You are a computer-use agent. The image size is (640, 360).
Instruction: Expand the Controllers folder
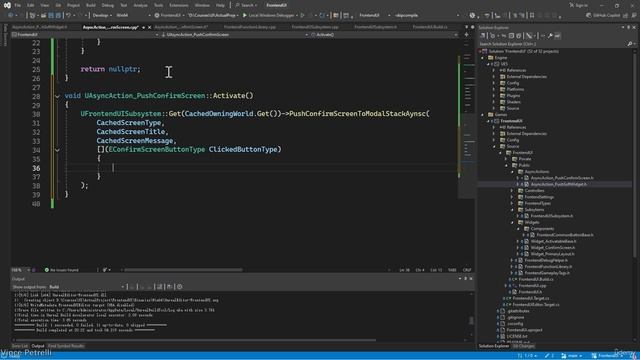(x=512, y=191)
